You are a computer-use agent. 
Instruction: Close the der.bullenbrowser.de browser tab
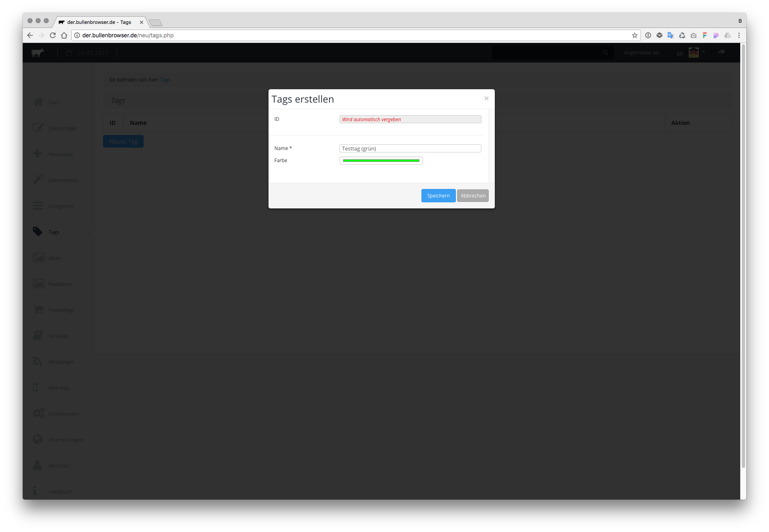pos(142,22)
